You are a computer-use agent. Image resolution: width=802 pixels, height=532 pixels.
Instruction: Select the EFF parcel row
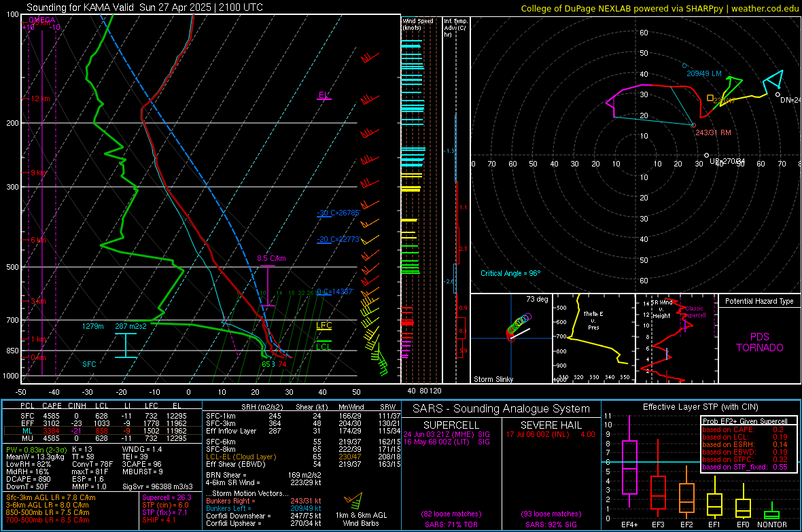coord(103,423)
